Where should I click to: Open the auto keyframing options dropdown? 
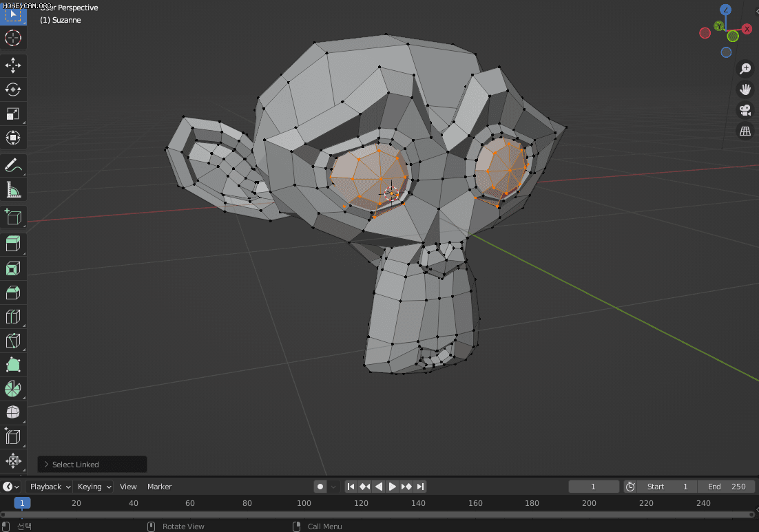point(333,487)
